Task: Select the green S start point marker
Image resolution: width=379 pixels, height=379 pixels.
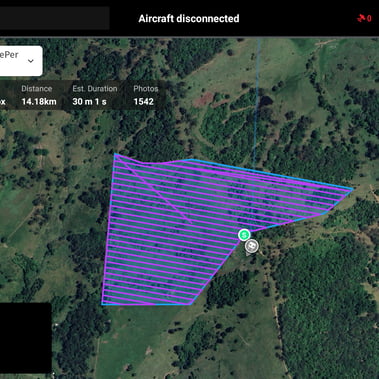Action: [x=244, y=235]
